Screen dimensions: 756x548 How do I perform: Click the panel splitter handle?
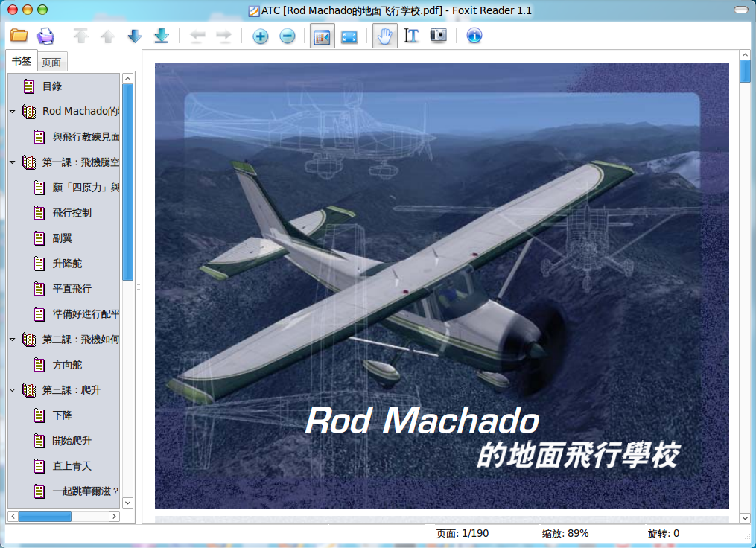139,287
